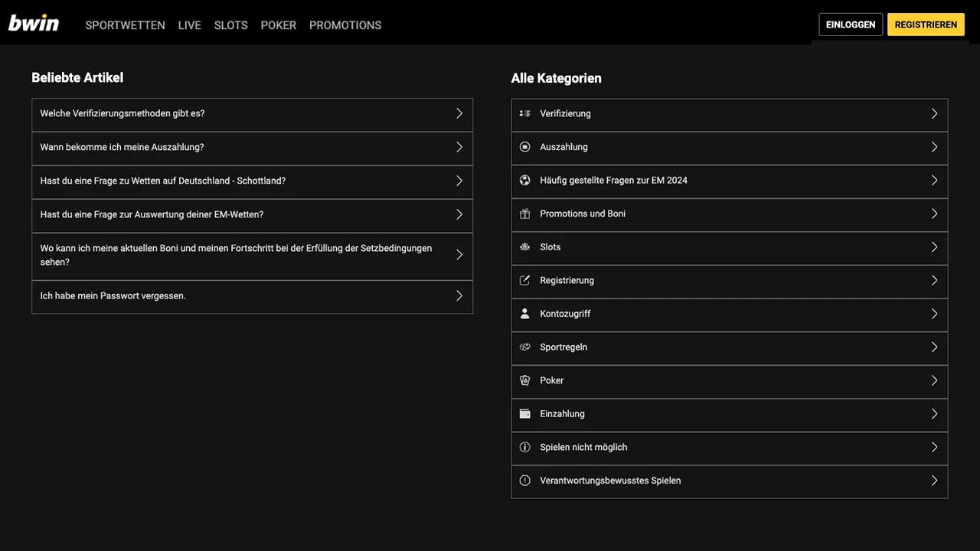This screenshot has width=980, height=551.
Task: Expand chevron in EM 2024 category row
Action: pos(934,181)
